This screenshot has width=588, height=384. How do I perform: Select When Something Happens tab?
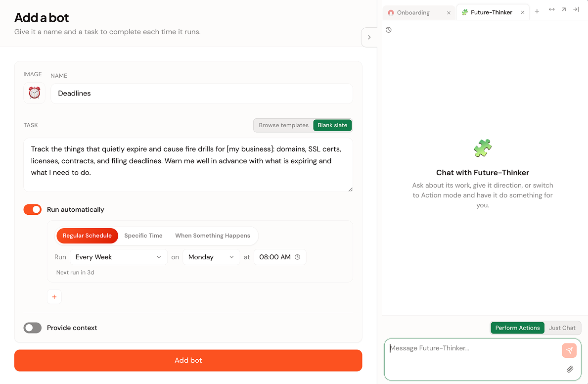click(x=213, y=236)
